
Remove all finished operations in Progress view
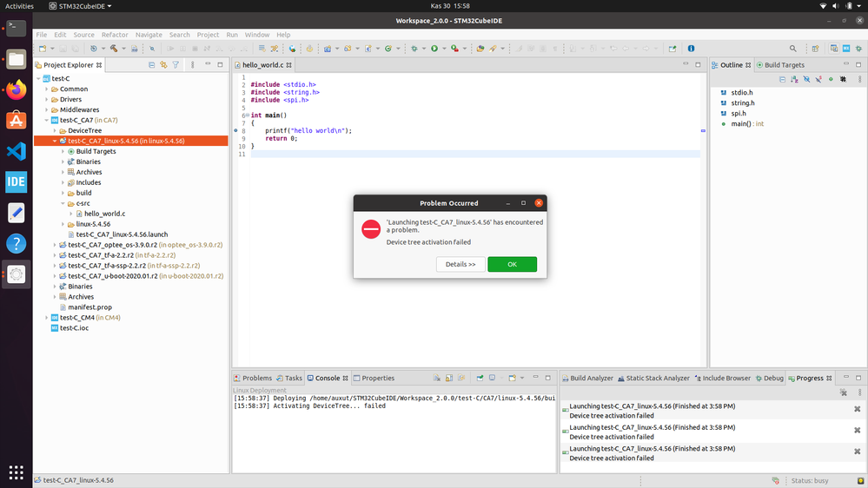coord(843,392)
